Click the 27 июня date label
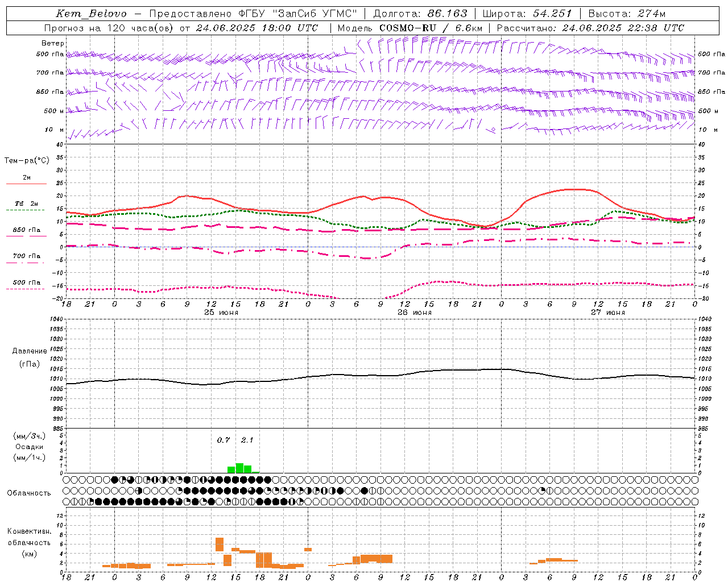Image resolution: width=728 pixels, height=582 pixels. click(x=608, y=313)
